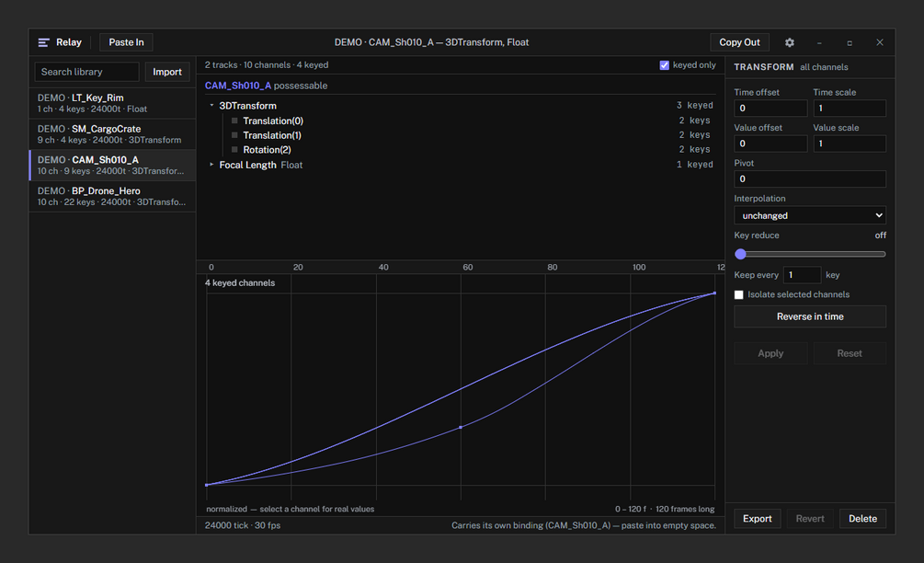Click the Import button
The image size is (924, 563).
pyautogui.click(x=167, y=72)
